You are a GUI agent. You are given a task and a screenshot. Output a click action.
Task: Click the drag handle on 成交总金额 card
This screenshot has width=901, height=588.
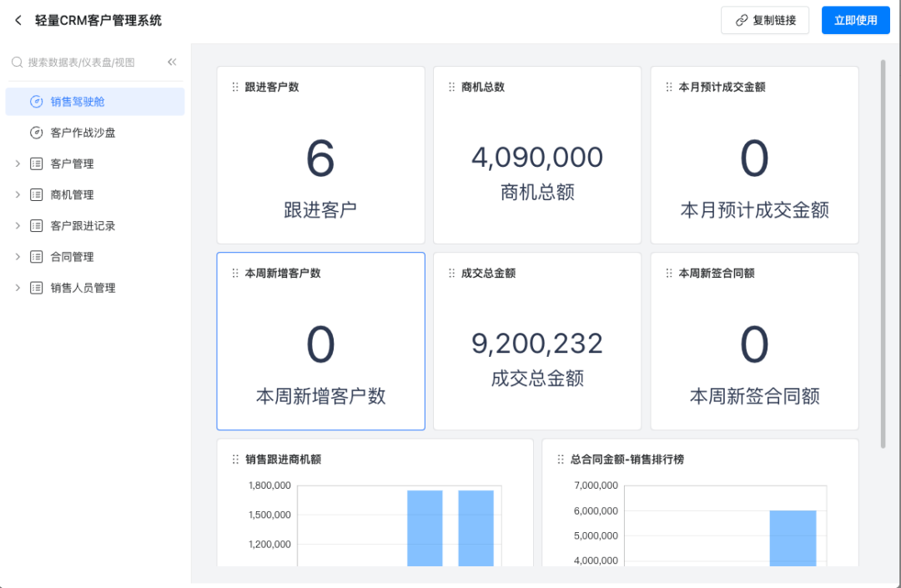[x=451, y=274]
